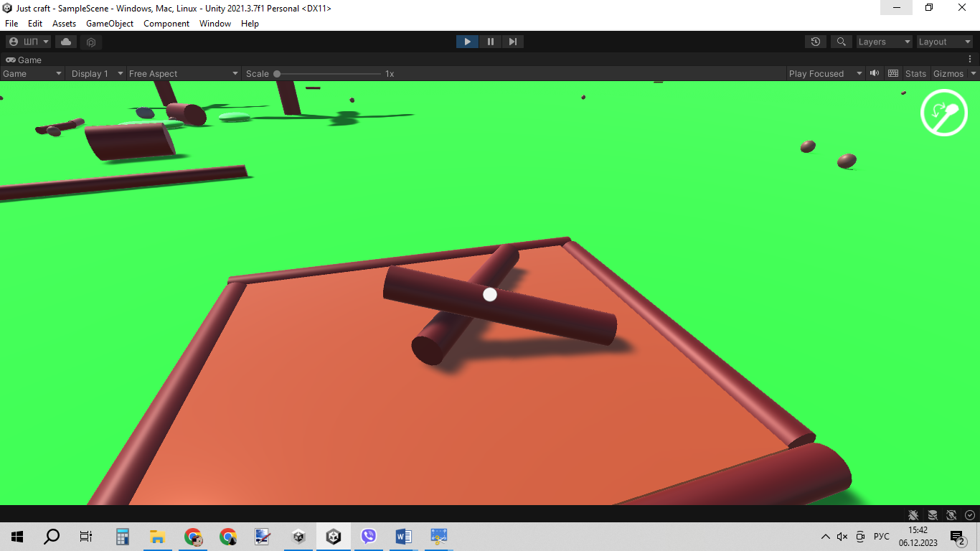Open the Play Focused dropdown

click(826, 73)
